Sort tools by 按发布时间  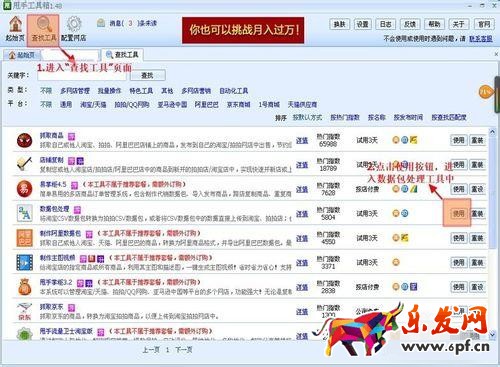tap(408, 117)
